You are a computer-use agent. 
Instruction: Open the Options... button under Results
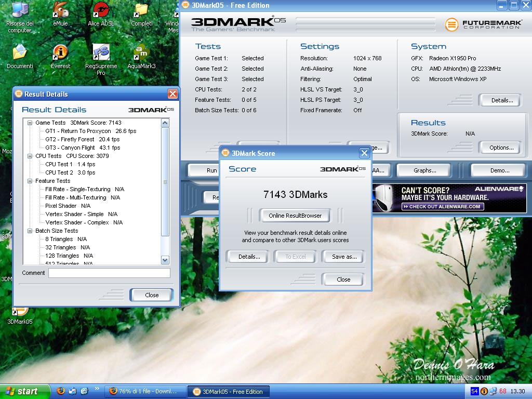pos(501,148)
